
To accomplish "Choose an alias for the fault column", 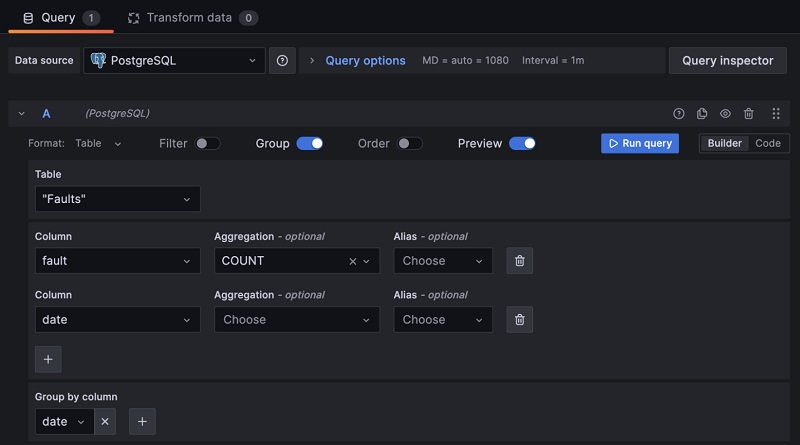I will point(443,261).
